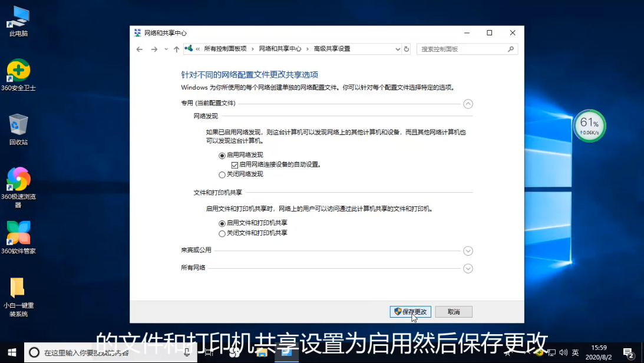The width and height of the screenshot is (644, 363).
Task: Open the 360软件管家 desktop icon
Action: pos(18,234)
